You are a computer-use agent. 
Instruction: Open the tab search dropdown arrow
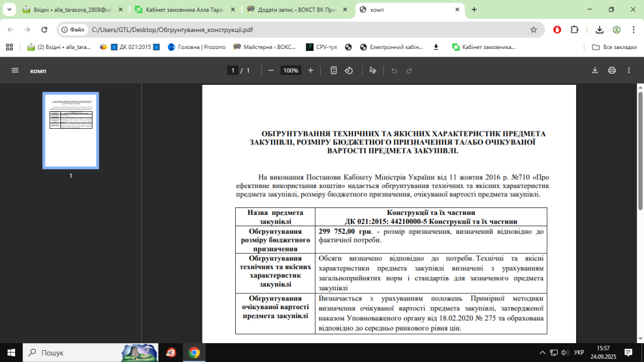pyautogui.click(x=9, y=9)
